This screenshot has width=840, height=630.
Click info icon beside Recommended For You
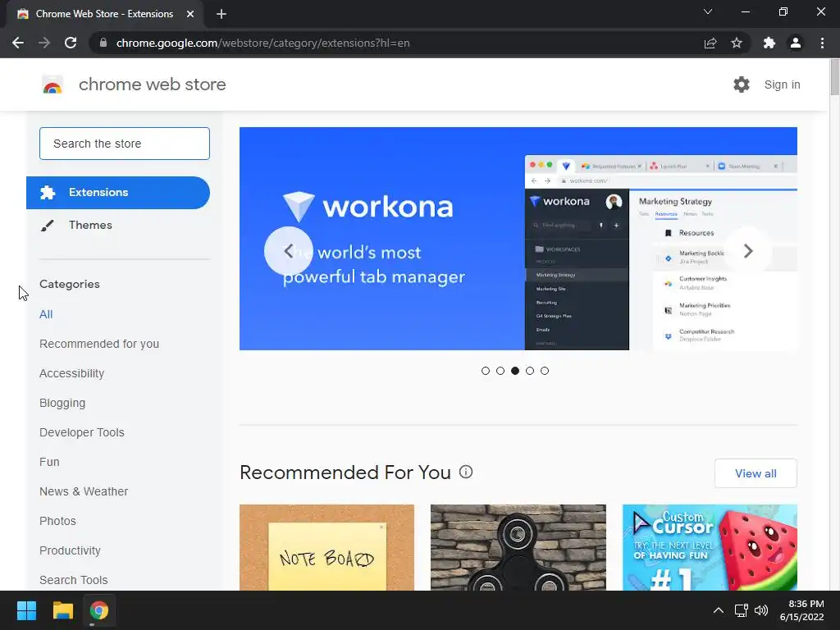[466, 472]
